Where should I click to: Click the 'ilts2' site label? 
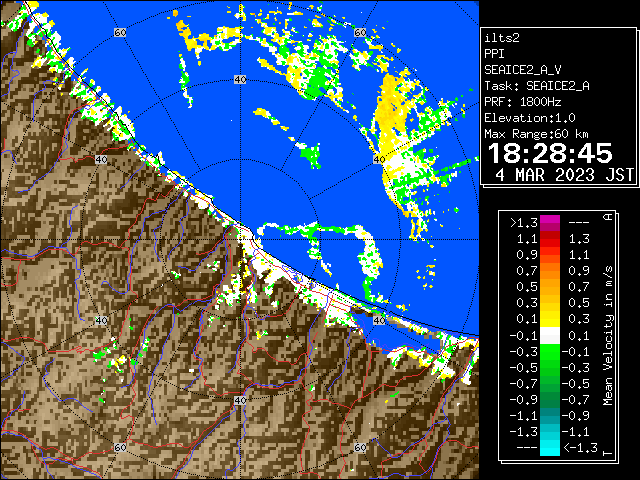point(502,38)
